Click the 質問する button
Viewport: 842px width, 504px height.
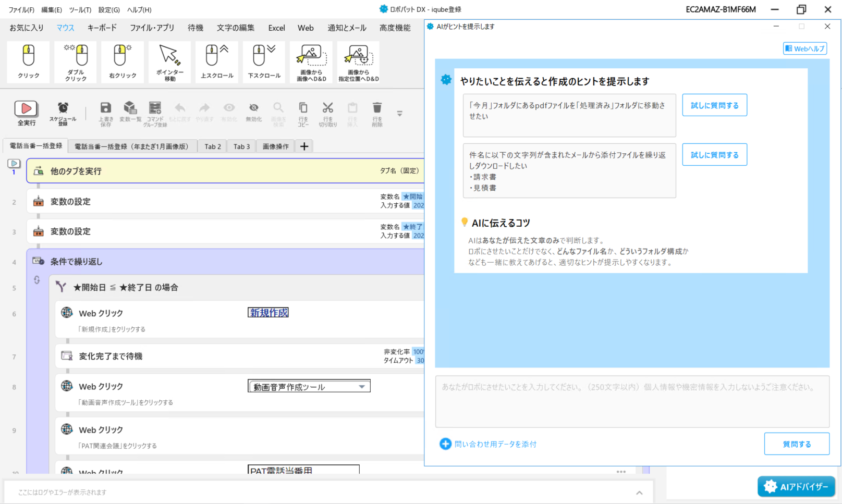click(796, 444)
